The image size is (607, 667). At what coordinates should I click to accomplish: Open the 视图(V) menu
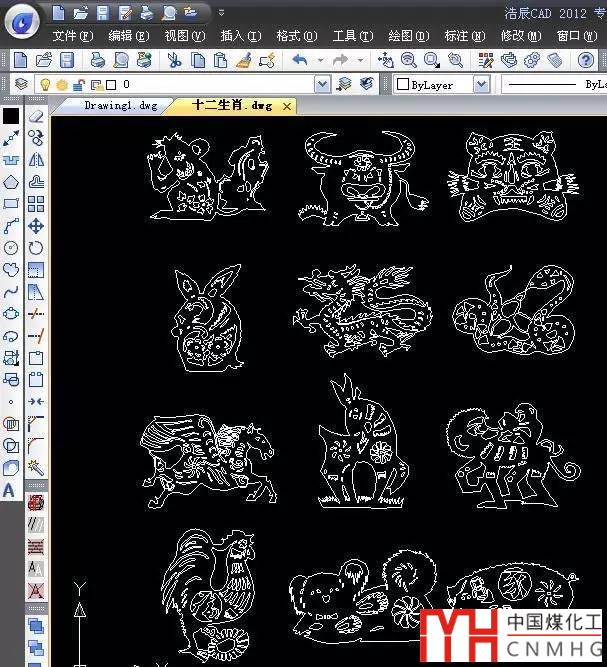185,36
